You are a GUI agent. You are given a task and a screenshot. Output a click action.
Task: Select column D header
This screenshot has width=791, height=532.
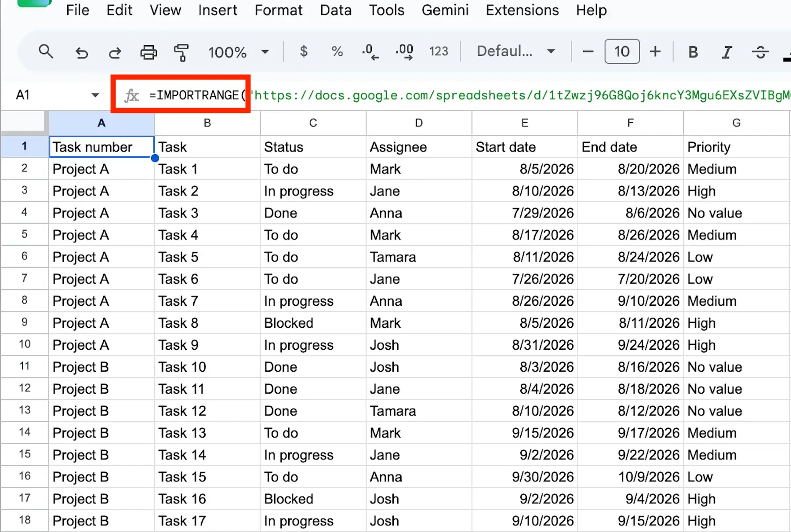(419, 123)
